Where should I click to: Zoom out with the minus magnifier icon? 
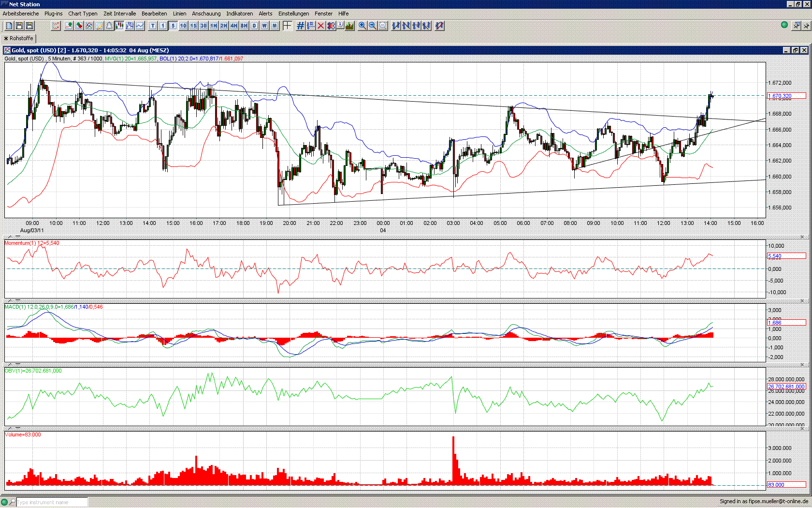click(373, 26)
